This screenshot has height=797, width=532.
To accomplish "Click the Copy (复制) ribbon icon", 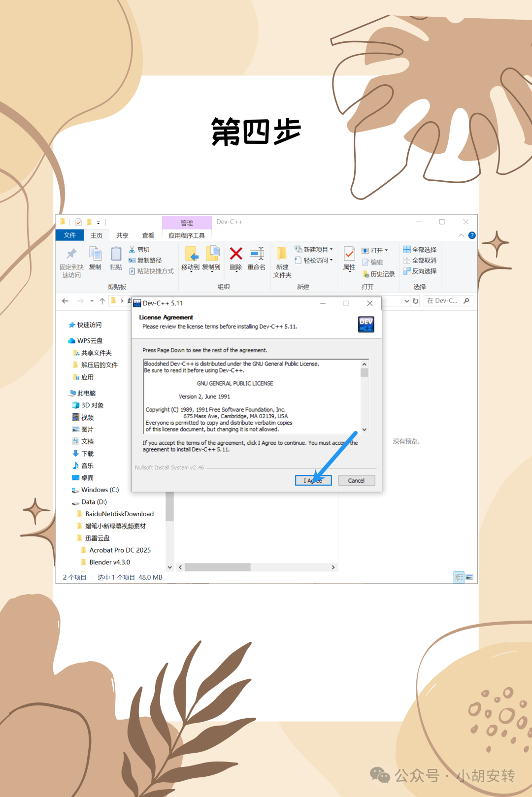I will pos(95,254).
